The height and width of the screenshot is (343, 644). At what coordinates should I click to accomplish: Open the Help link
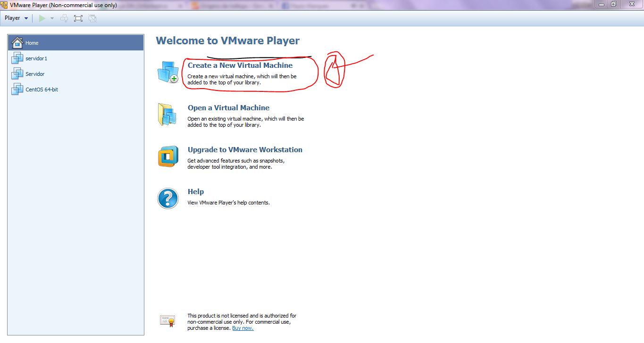196,192
